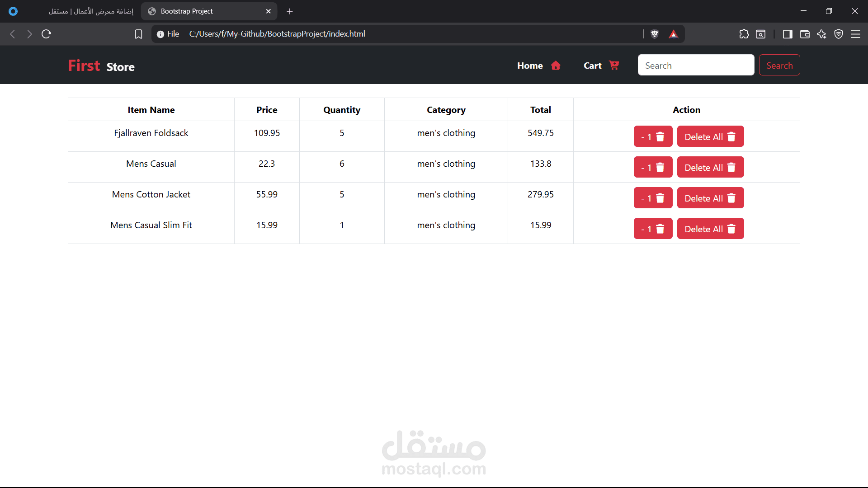The width and height of the screenshot is (868, 488).
Task: Click the tab search icon in the toolbar
Action: tap(761, 34)
